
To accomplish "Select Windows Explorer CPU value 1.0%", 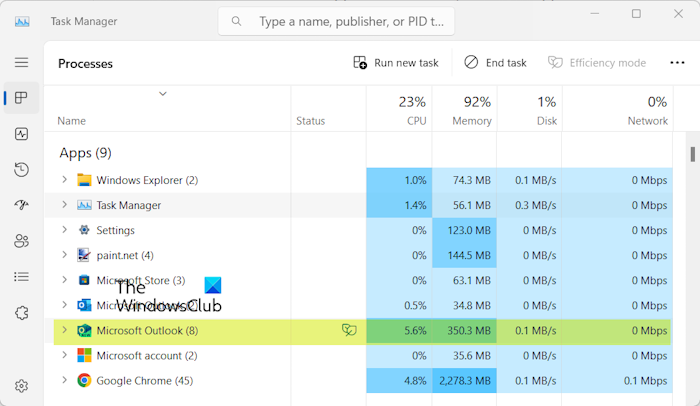I will tap(415, 180).
